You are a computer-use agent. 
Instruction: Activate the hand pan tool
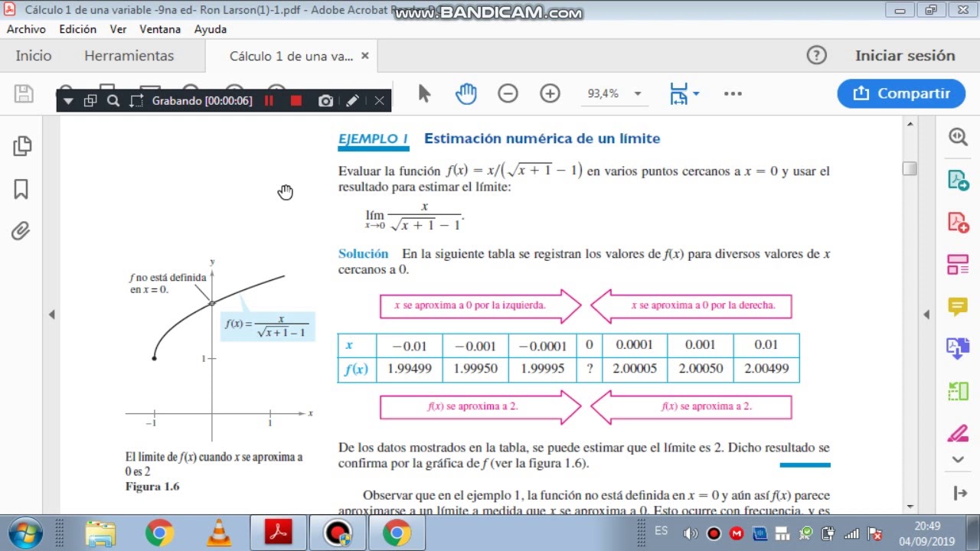pos(465,93)
